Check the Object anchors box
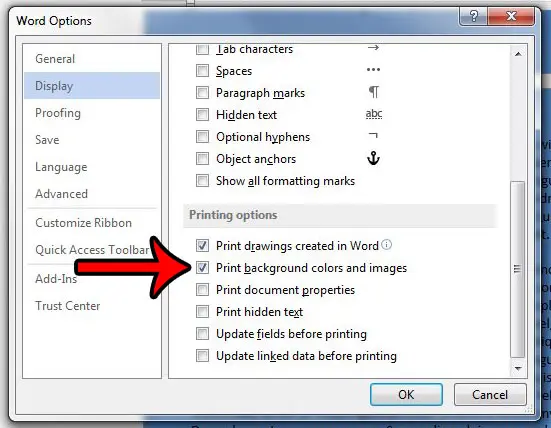 pos(202,158)
